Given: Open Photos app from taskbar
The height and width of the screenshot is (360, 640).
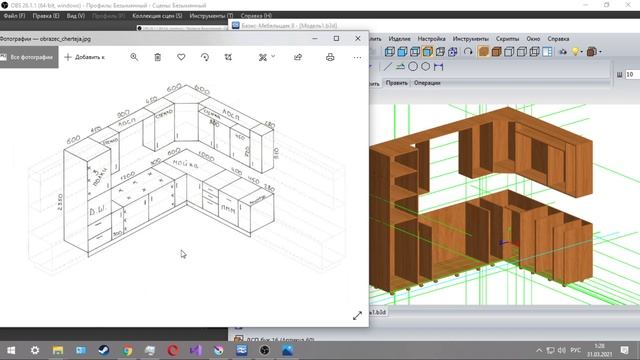Looking at the screenshot, I should click(x=288, y=350).
